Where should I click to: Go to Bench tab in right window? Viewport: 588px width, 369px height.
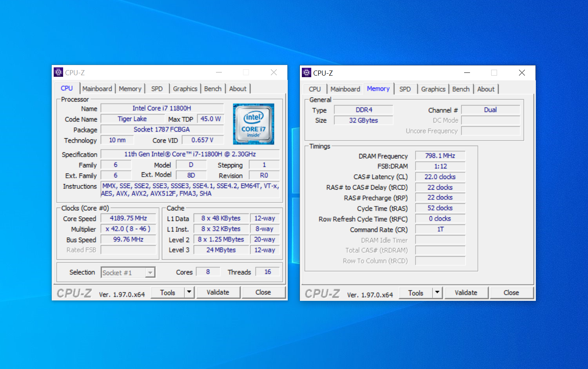tap(461, 89)
